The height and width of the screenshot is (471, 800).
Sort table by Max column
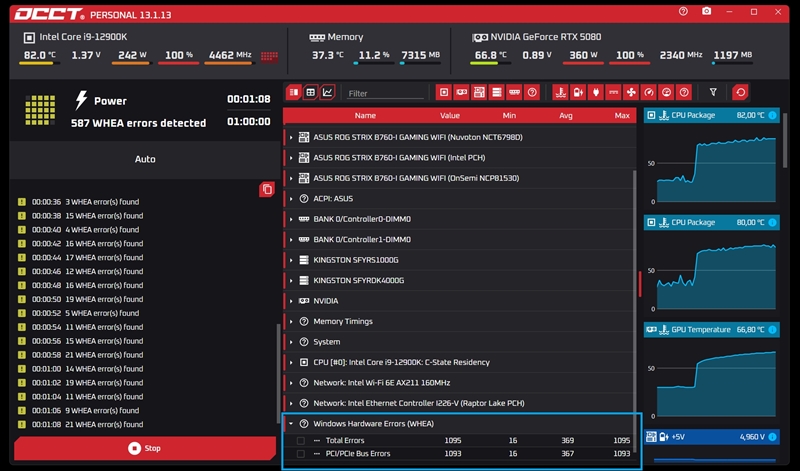(622, 115)
